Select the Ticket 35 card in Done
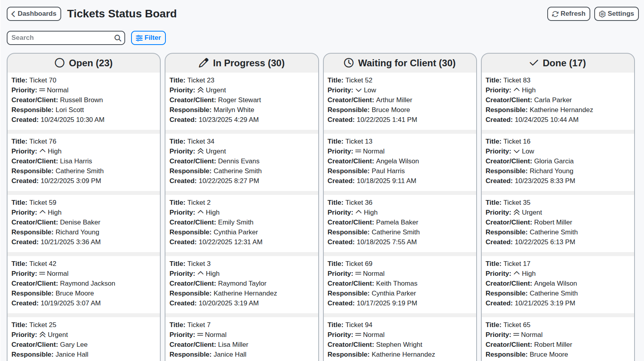The width and height of the screenshot is (644, 361). (558, 222)
